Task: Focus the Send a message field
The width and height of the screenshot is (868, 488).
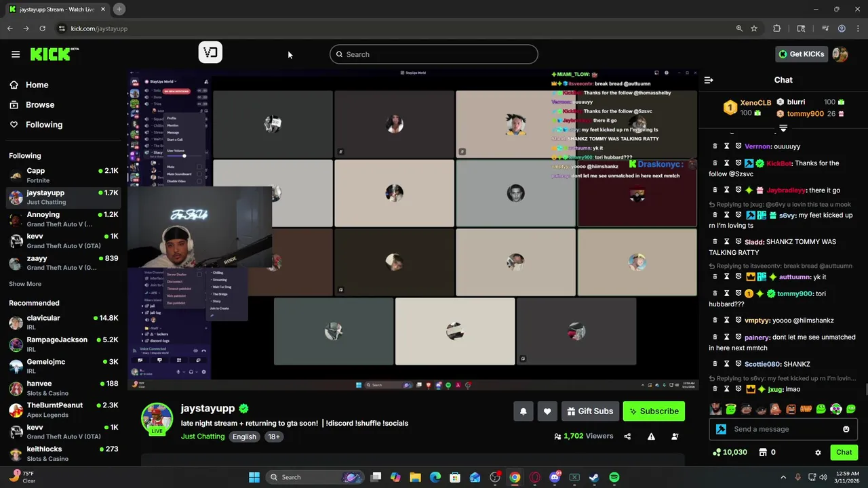Action: 783,429
